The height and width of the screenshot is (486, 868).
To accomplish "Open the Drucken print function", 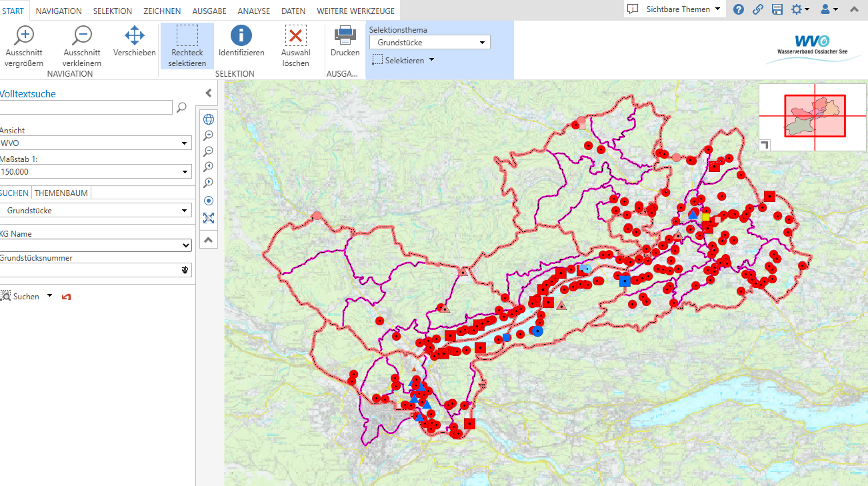I will (x=345, y=41).
